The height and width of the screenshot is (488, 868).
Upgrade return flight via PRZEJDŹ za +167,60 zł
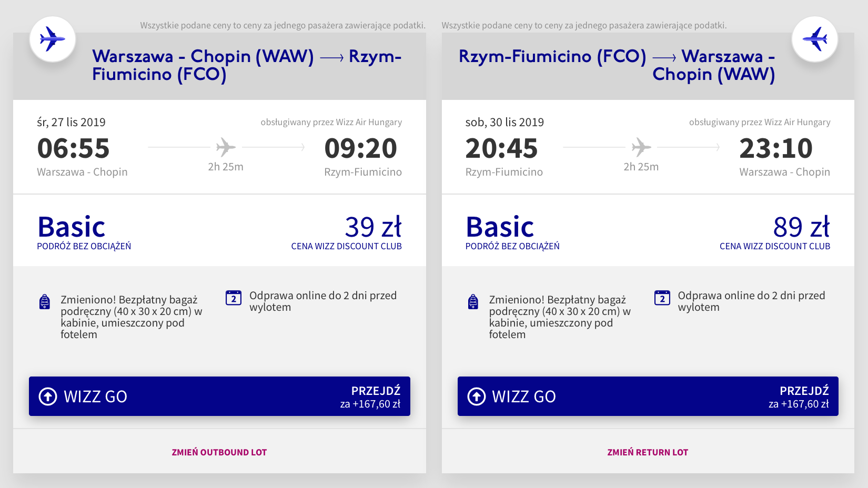pos(799,397)
